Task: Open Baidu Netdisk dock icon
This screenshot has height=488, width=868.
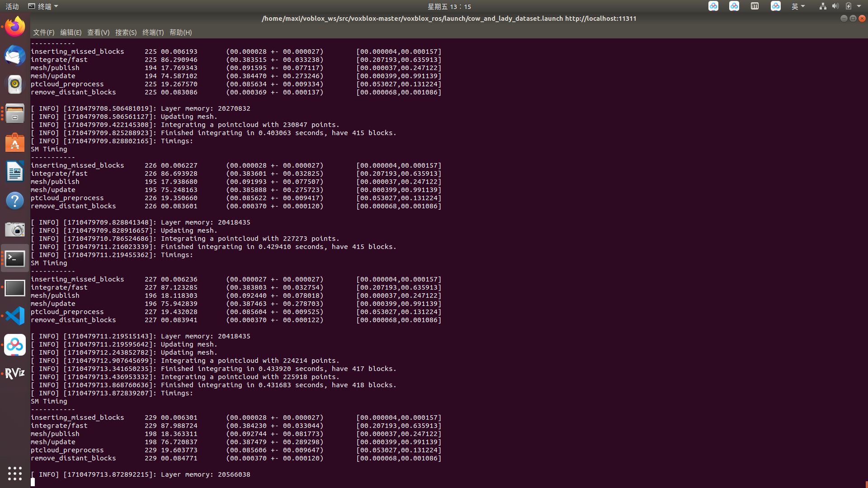Action: point(15,345)
